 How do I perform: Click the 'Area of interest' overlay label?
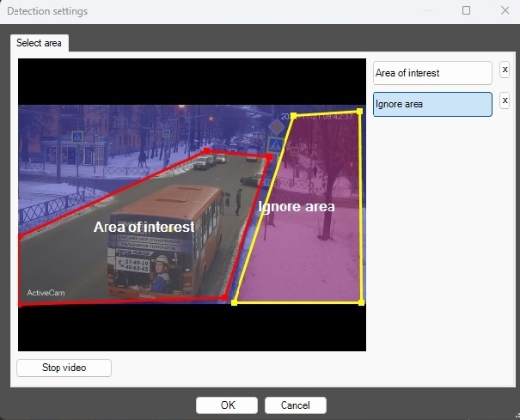[144, 227]
